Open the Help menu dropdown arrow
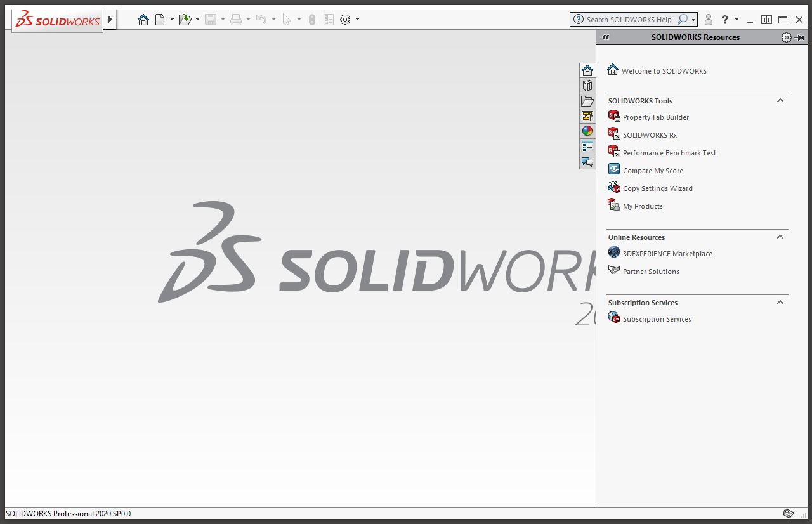The image size is (812, 524). (x=737, y=20)
